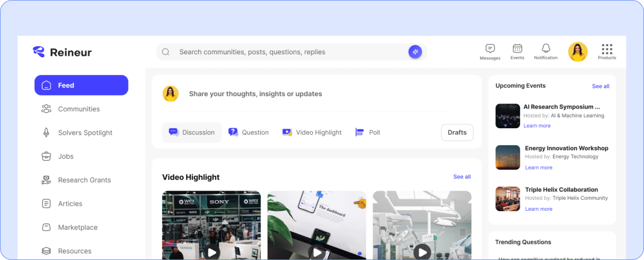Open the Drafts button
This screenshot has height=260, width=644.
coord(457,132)
